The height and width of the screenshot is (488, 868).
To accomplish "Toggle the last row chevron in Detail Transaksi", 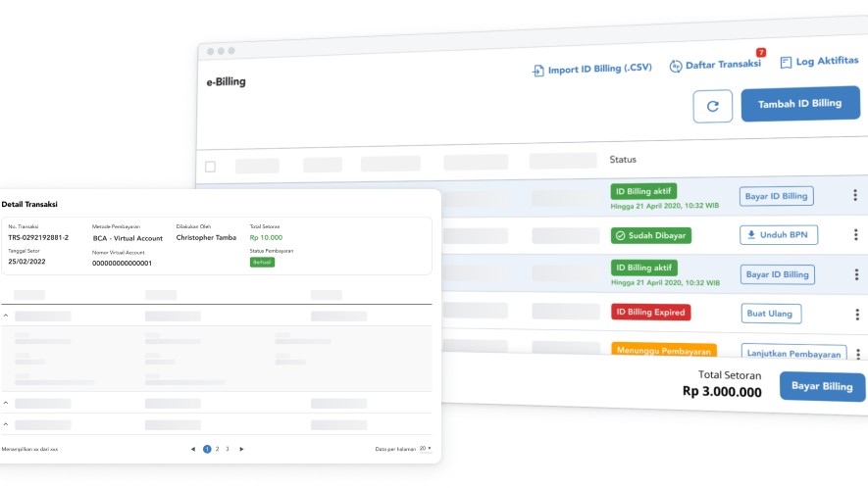I will tap(6, 424).
